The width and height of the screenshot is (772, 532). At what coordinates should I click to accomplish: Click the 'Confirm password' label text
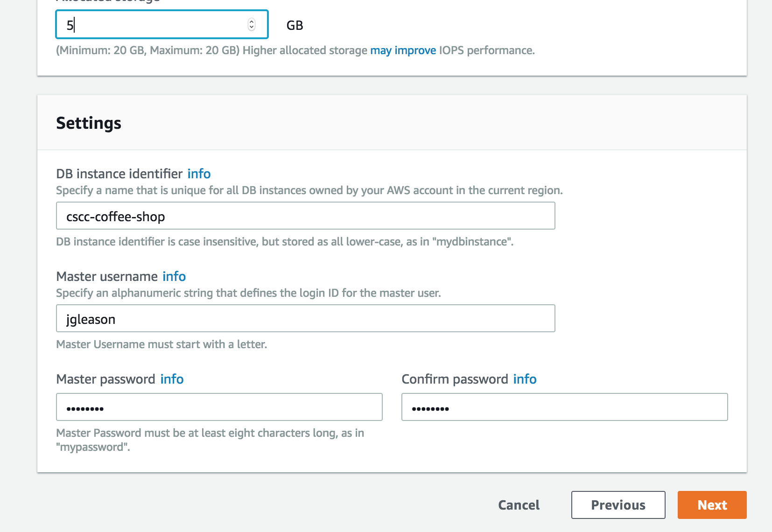point(455,379)
